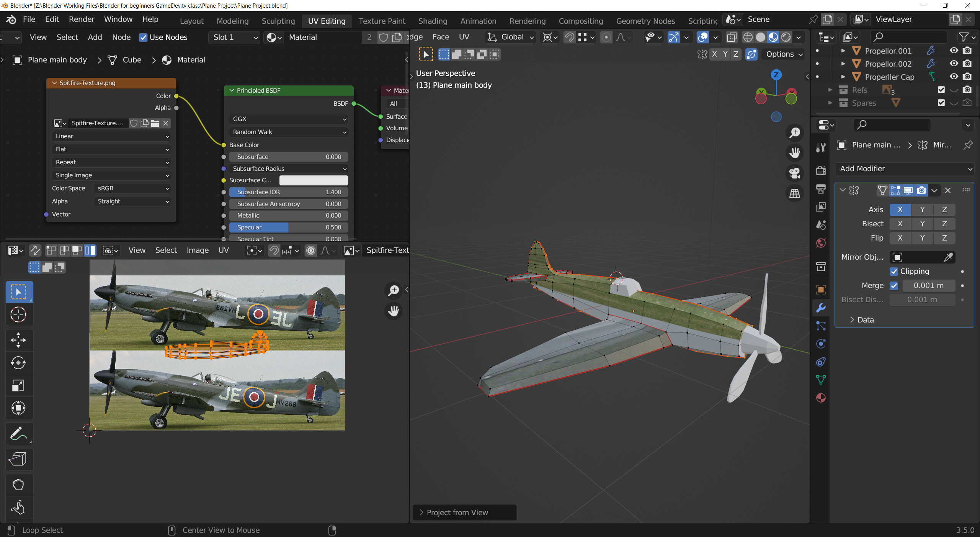The width and height of the screenshot is (980, 537).
Task: Open Material Properties (sphere icon)
Action: point(821,398)
